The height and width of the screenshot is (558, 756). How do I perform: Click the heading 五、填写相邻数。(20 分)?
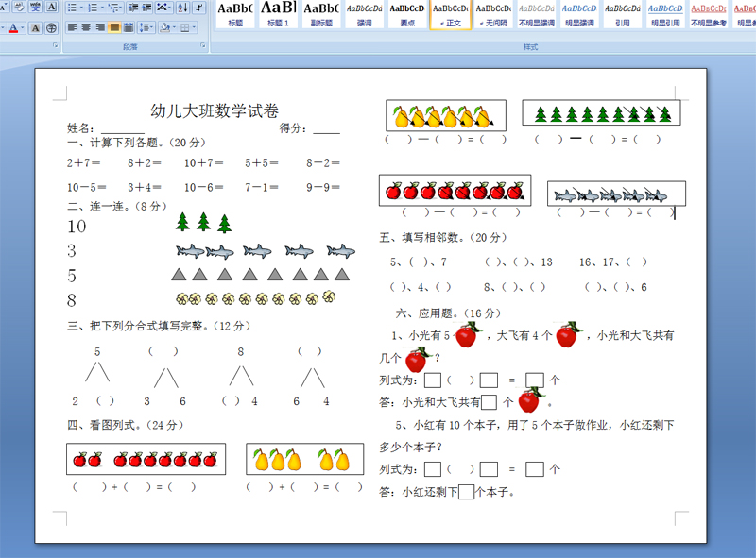coord(443,238)
